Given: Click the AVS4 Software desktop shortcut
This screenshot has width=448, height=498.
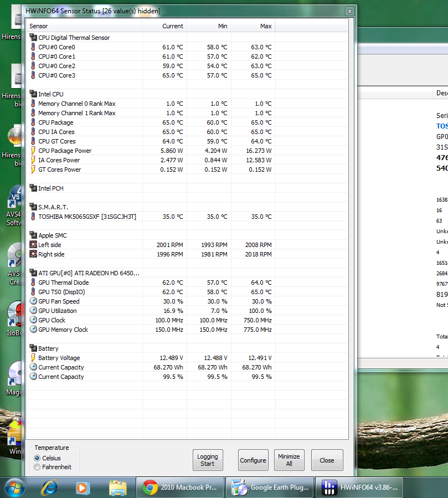Looking at the screenshot, I should tap(14, 206).
